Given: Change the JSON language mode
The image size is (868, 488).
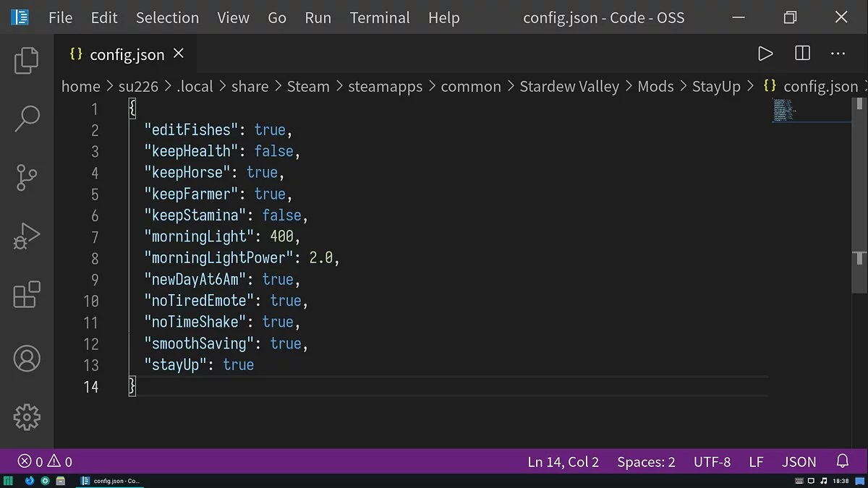Looking at the screenshot, I should pos(799,461).
